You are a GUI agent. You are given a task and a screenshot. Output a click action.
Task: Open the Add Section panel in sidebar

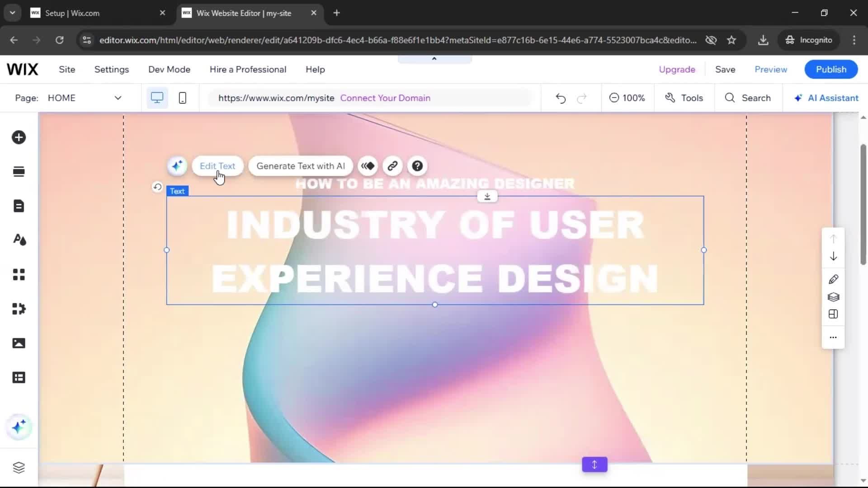pyautogui.click(x=19, y=172)
